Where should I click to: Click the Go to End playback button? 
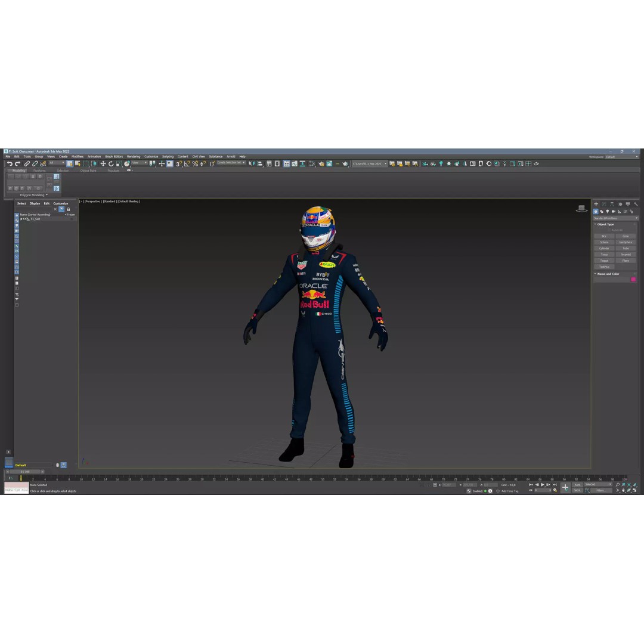[x=555, y=485]
